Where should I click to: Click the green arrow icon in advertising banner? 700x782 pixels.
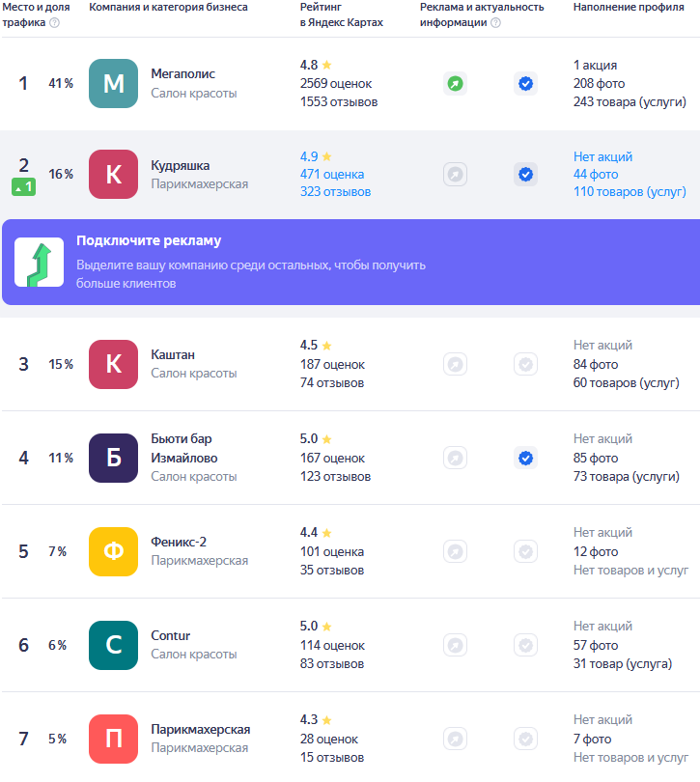pyautogui.click(x=40, y=263)
